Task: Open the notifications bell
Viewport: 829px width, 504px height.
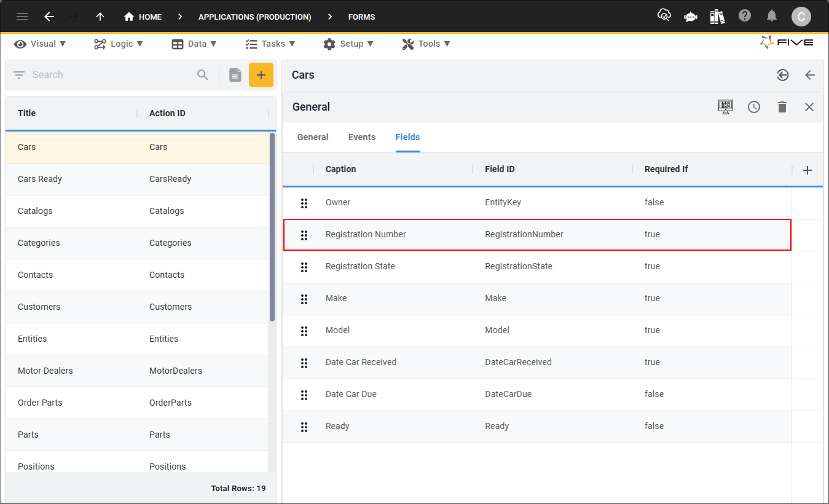Action: click(772, 16)
